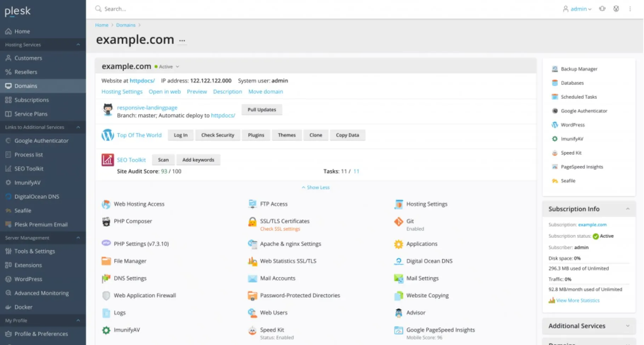644x345 pixels.
Task: Collapse the Server Management sidebar section
Action: point(78,238)
